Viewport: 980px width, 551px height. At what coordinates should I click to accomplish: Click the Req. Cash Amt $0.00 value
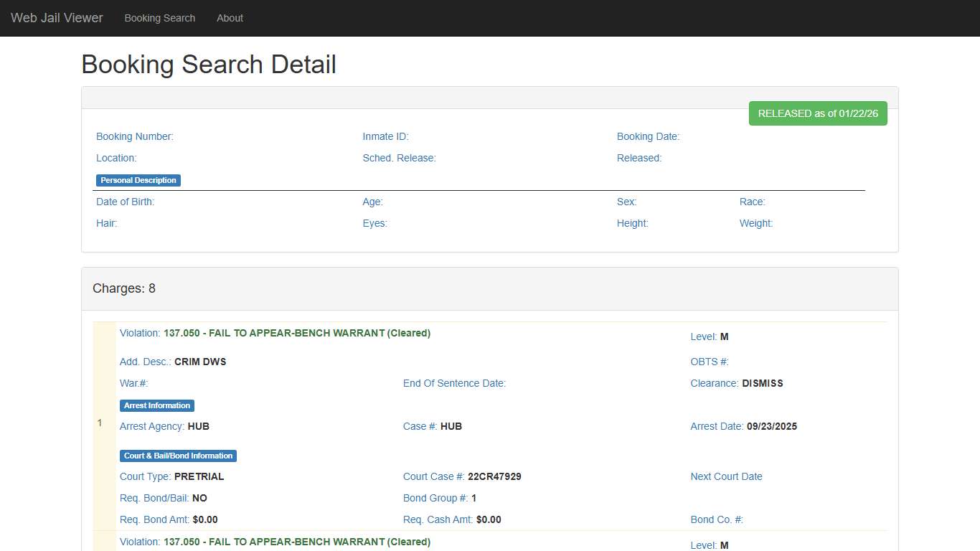489,519
